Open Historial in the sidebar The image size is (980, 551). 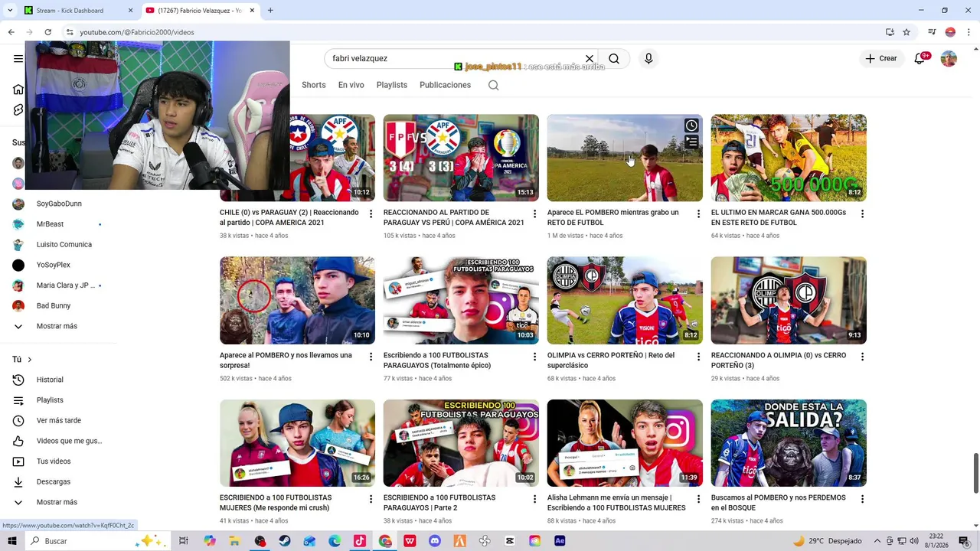50,380
